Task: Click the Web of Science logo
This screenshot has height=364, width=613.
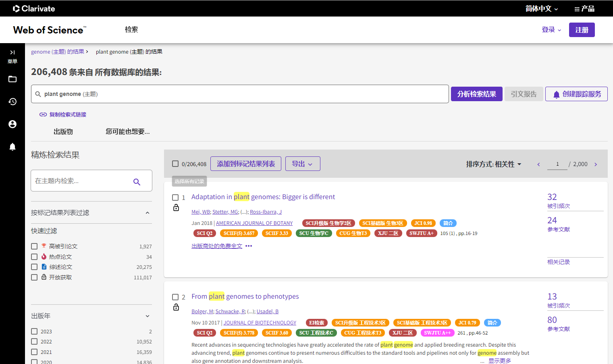Action: pyautogui.click(x=50, y=30)
